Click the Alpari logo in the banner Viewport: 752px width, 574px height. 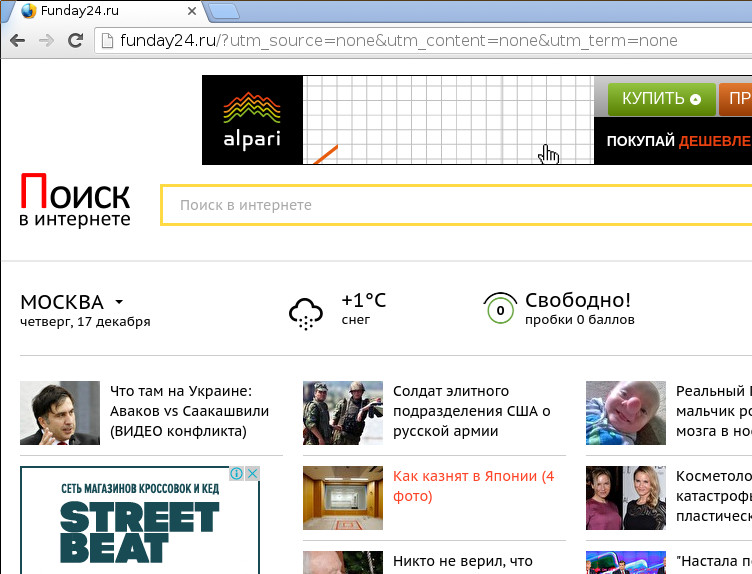tap(252, 120)
